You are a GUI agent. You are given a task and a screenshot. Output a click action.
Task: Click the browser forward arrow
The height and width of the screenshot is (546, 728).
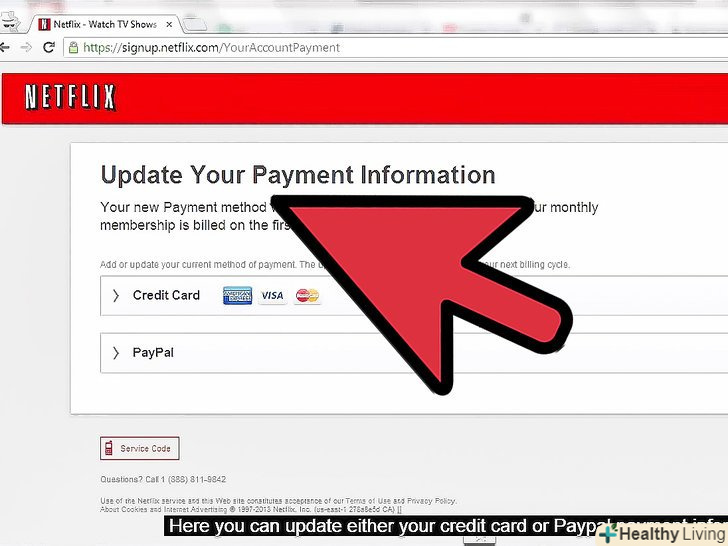[26, 47]
